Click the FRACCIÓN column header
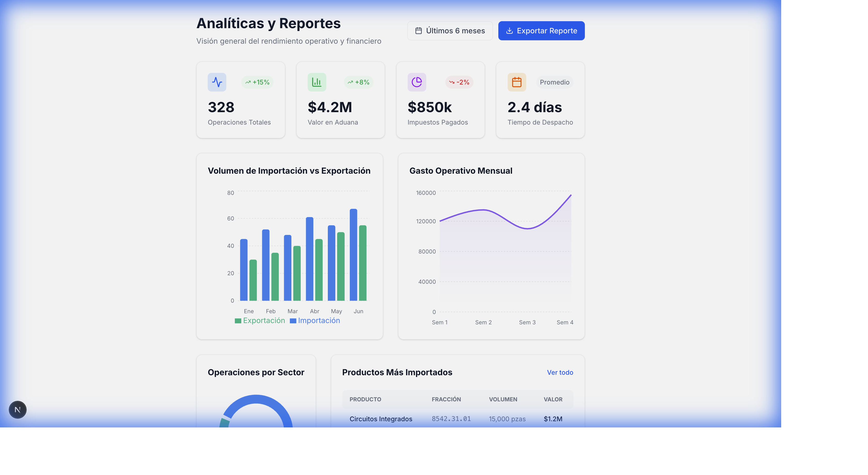868x475 pixels. [x=446, y=399]
